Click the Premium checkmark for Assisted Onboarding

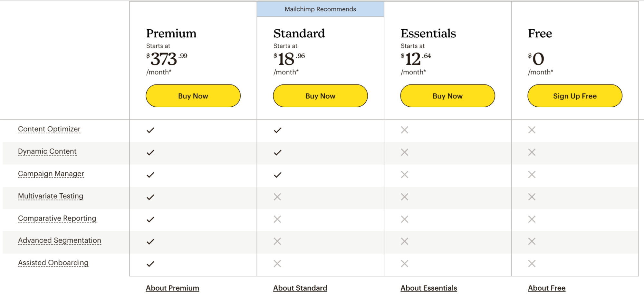150,264
